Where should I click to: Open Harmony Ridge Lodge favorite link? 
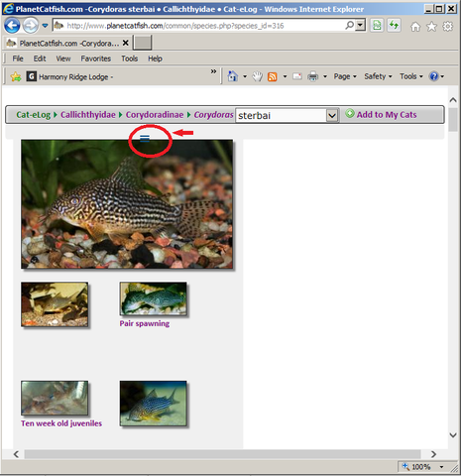pyautogui.click(x=69, y=76)
